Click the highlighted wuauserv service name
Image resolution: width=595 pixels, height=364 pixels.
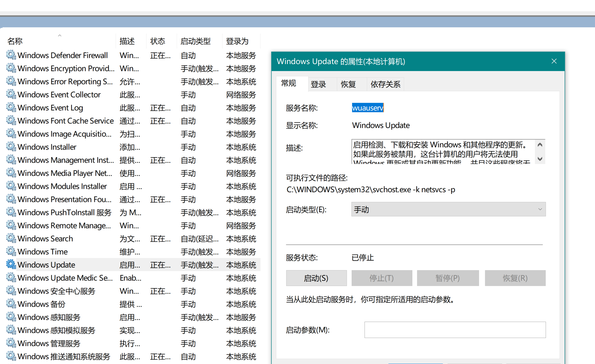368,108
